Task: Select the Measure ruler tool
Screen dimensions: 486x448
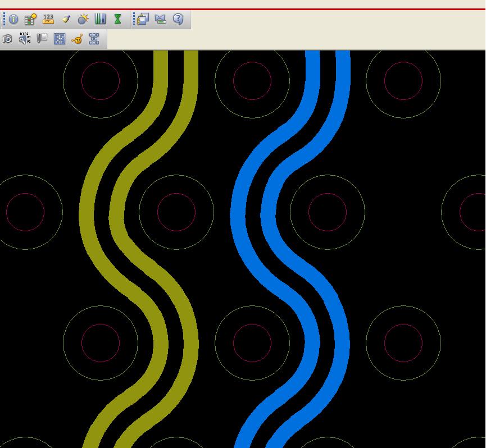Action: 48,20
